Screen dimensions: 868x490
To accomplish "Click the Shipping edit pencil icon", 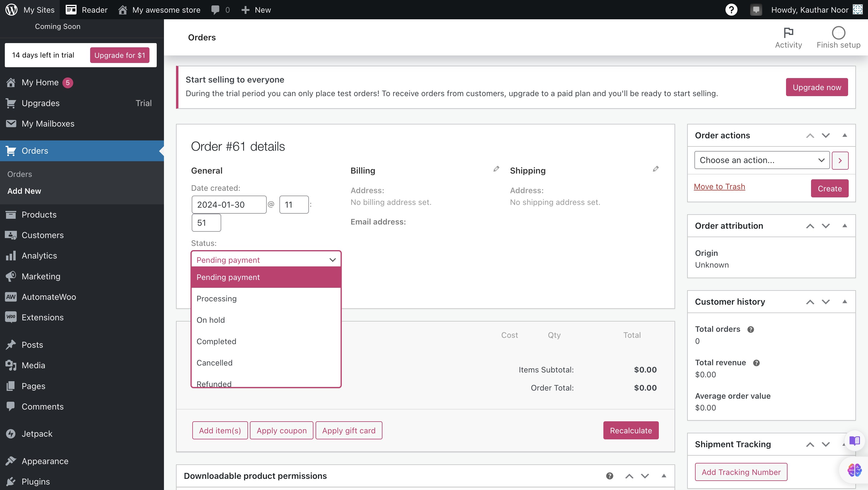I will tap(656, 169).
